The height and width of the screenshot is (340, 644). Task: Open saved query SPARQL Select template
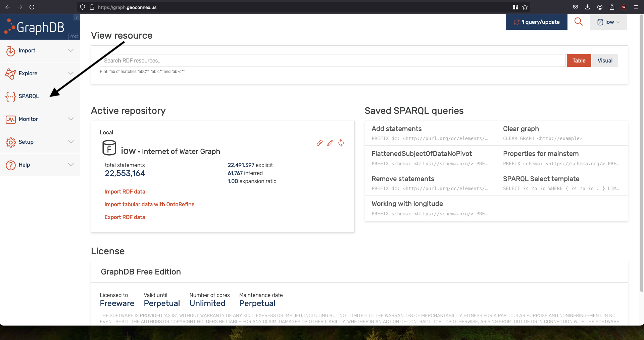pos(562,183)
